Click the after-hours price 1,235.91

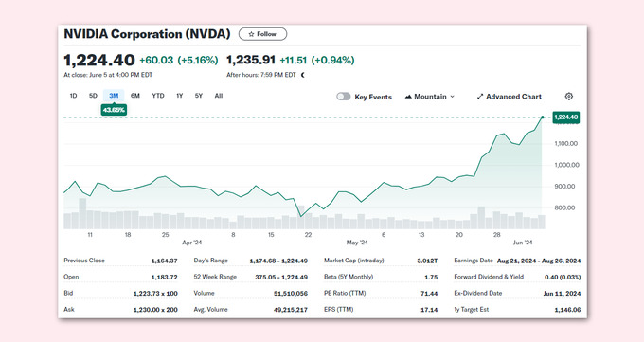click(x=251, y=60)
